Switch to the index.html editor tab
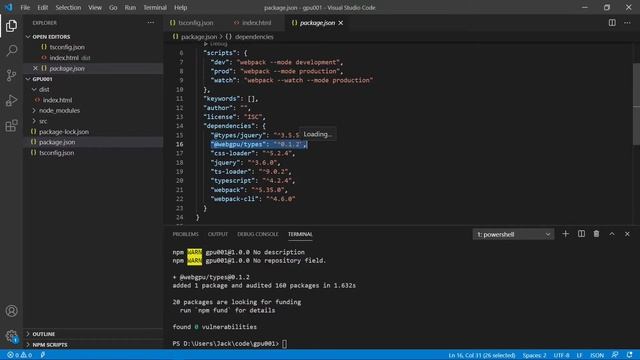Screen dimensions: 640x360 pos(256,23)
